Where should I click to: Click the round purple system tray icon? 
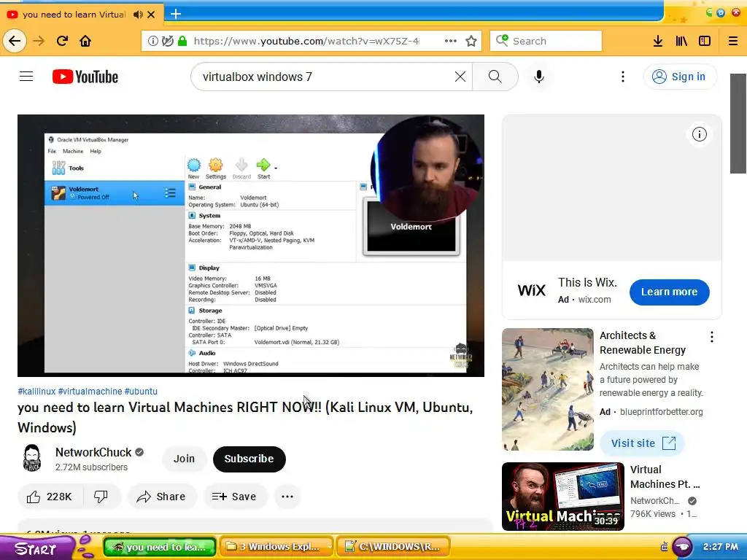tap(682, 547)
